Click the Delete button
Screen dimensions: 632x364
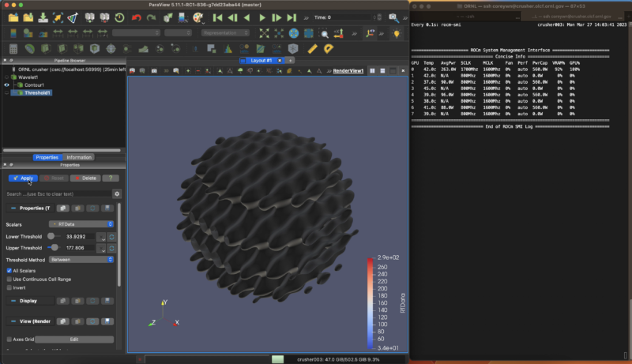[84, 178]
